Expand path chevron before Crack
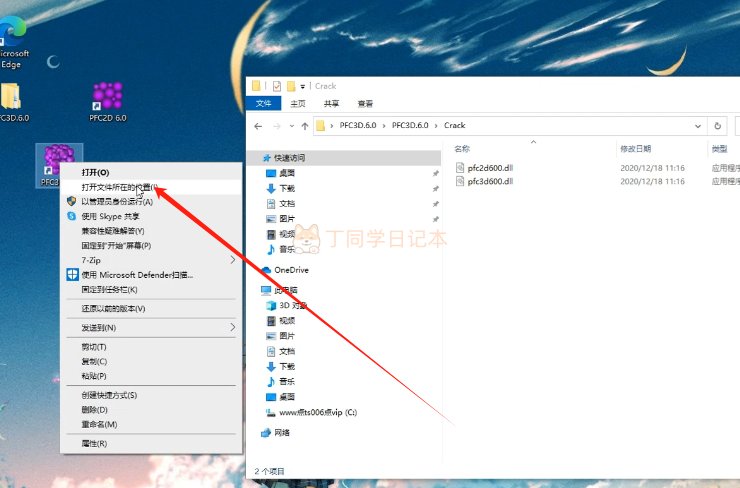Image resolution: width=740 pixels, height=488 pixels. (x=436, y=126)
